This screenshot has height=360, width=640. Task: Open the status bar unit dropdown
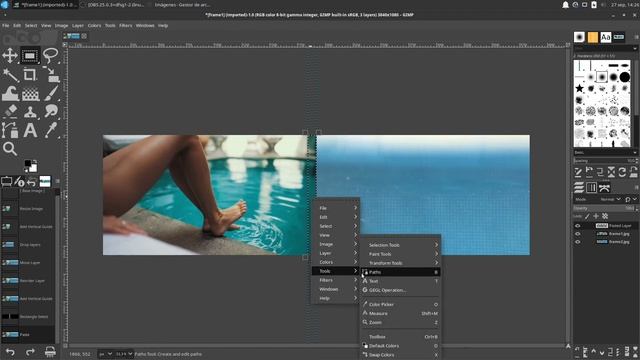(x=105, y=354)
